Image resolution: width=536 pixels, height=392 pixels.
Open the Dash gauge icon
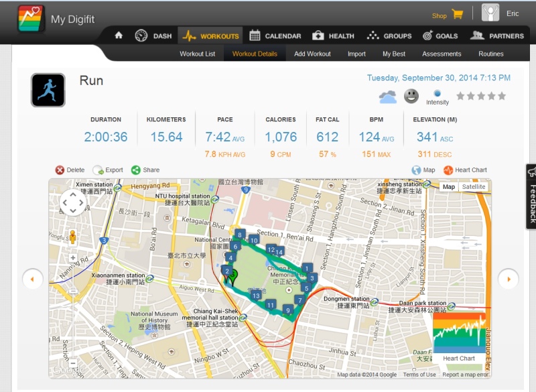(x=141, y=36)
